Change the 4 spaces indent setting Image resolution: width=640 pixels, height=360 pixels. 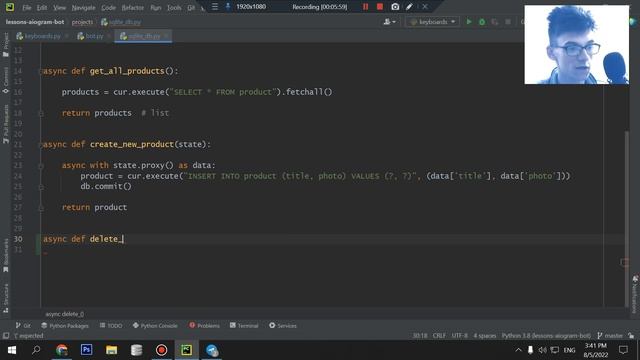pos(485,336)
